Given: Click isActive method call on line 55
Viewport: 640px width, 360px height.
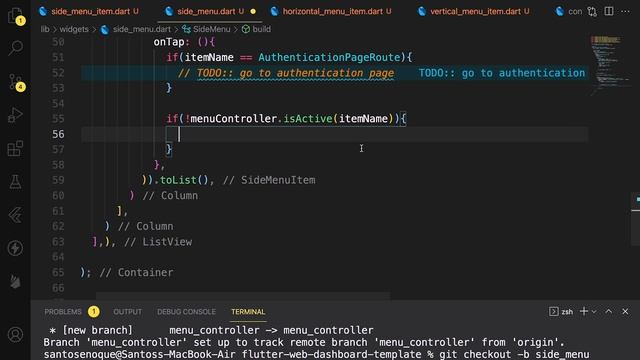Looking at the screenshot, I should [x=308, y=119].
